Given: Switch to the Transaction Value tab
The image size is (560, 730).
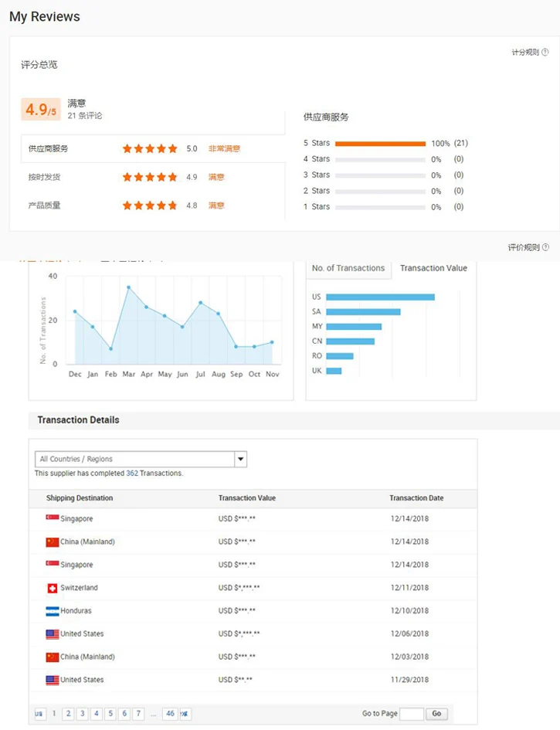Looking at the screenshot, I should coord(433,268).
